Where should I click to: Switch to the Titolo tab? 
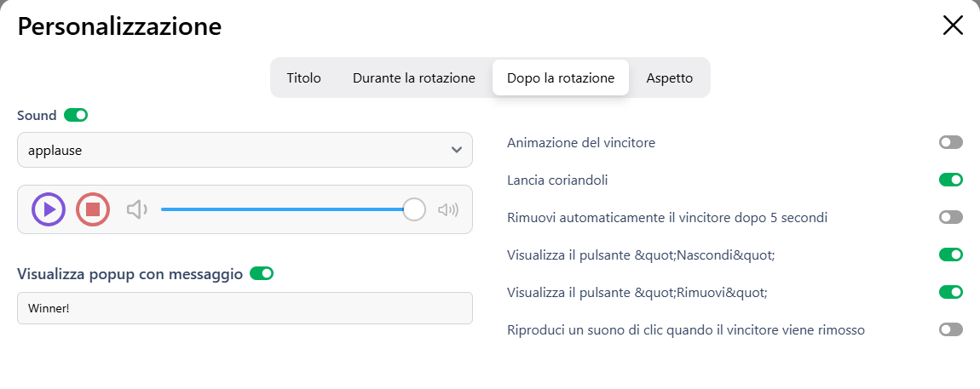point(303,77)
